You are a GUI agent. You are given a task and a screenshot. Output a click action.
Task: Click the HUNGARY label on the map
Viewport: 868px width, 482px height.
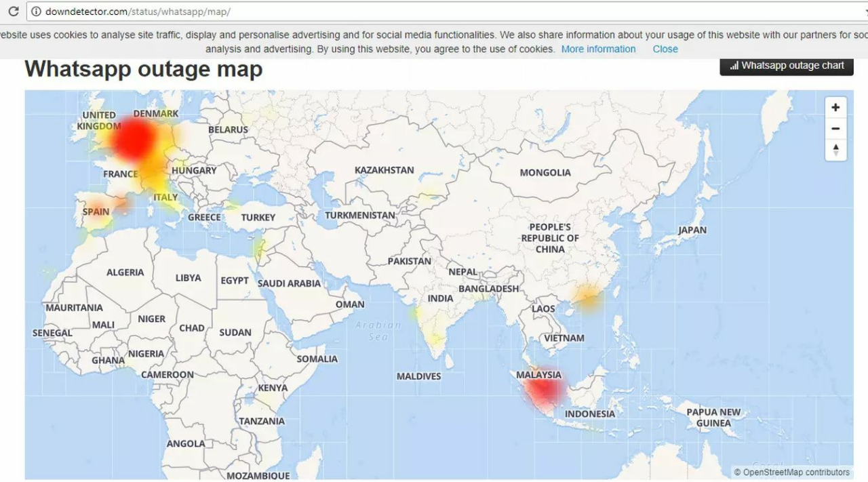click(194, 171)
